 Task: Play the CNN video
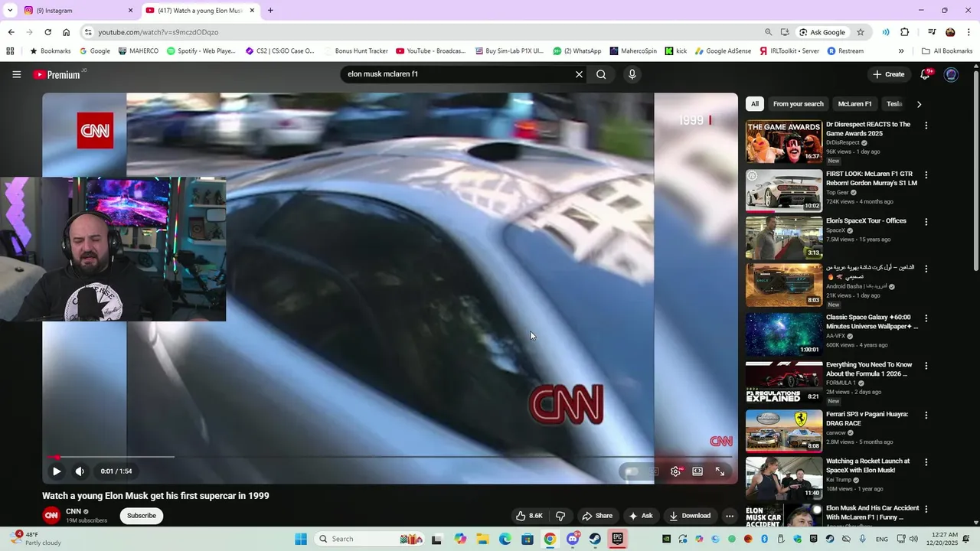point(56,471)
